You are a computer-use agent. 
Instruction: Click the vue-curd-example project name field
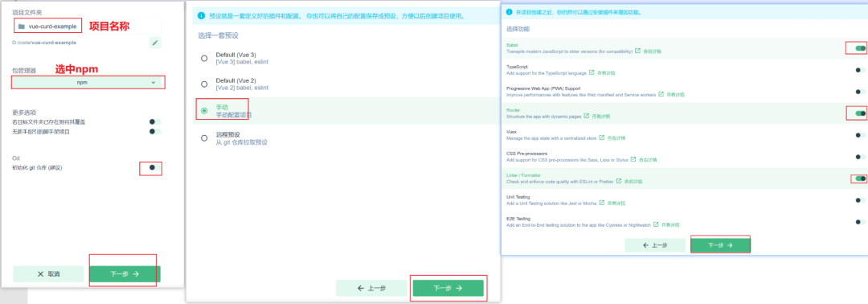coord(88,26)
